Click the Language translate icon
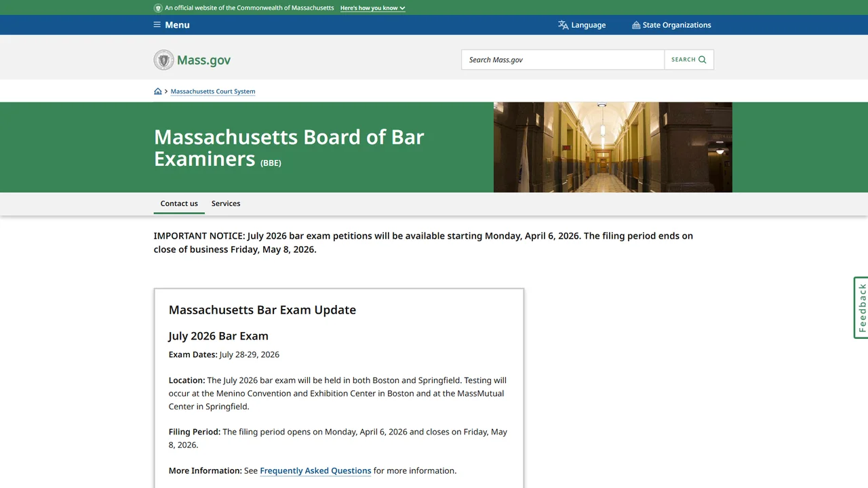Screen dimensions: 868x488 tap(563, 25)
